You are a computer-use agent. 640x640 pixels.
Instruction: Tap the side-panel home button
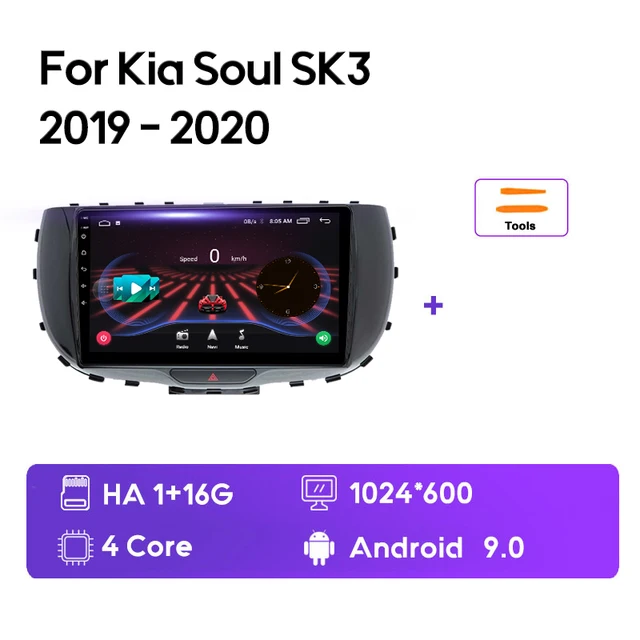click(84, 253)
